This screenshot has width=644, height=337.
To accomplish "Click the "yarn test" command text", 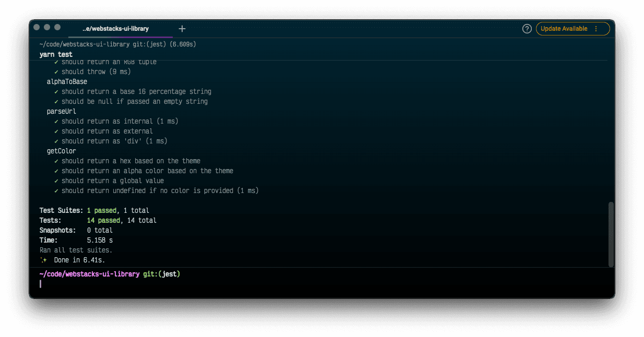I will (55, 54).
